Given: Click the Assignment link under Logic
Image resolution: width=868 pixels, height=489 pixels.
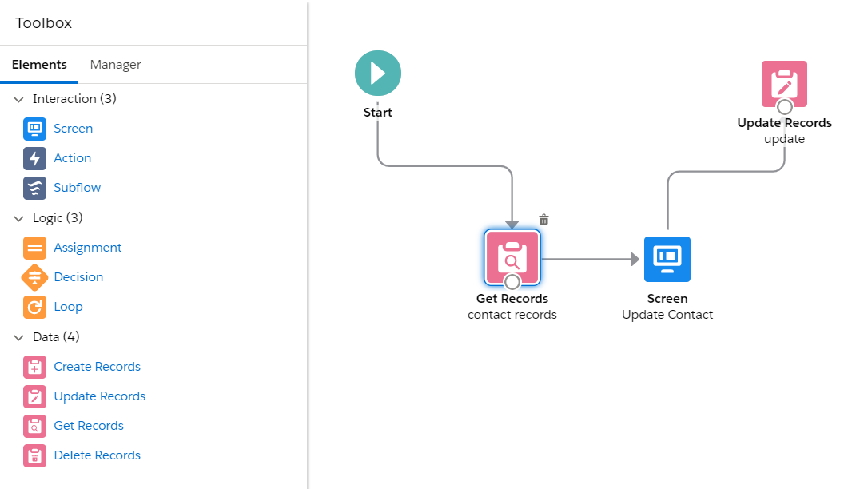Looking at the screenshot, I should tap(87, 248).
